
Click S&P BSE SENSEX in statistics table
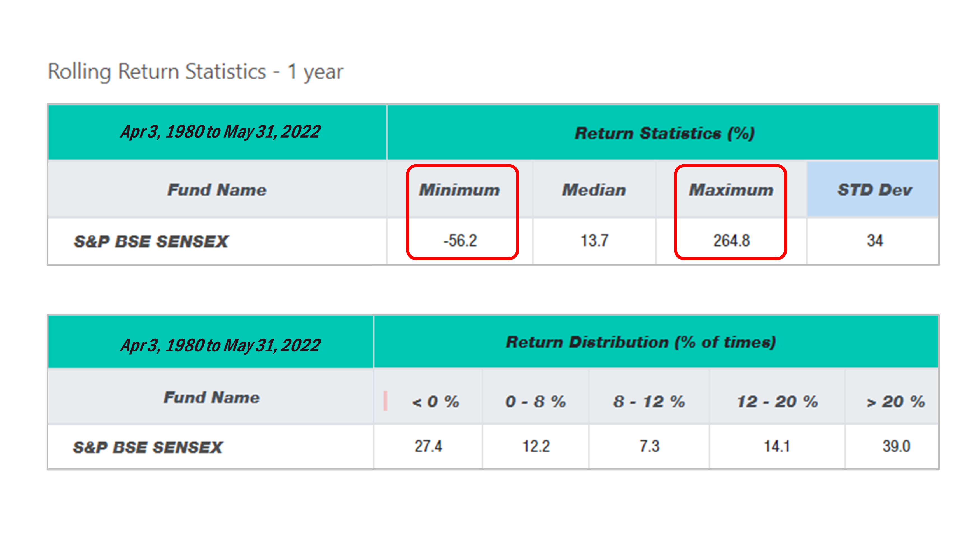[151, 241]
